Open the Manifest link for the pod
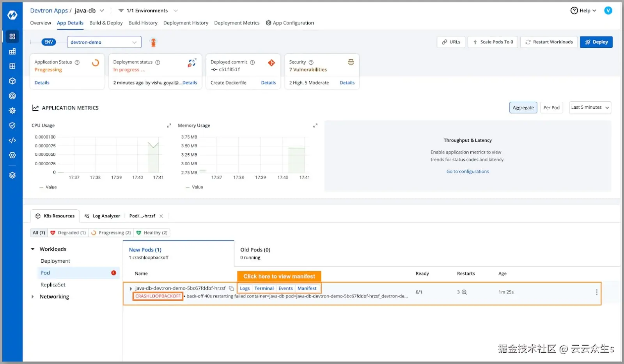Image resolution: width=624 pixels, height=364 pixels. coord(307,288)
